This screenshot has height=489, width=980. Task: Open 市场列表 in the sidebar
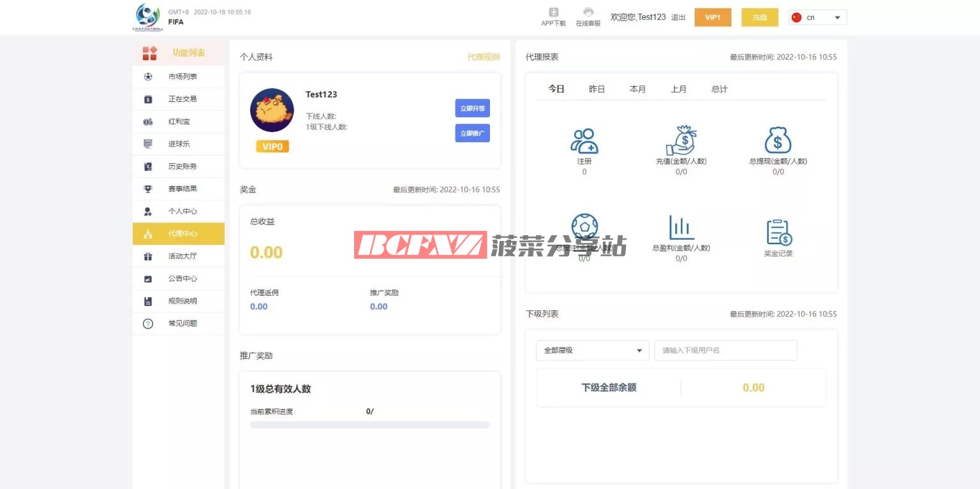[x=182, y=77]
